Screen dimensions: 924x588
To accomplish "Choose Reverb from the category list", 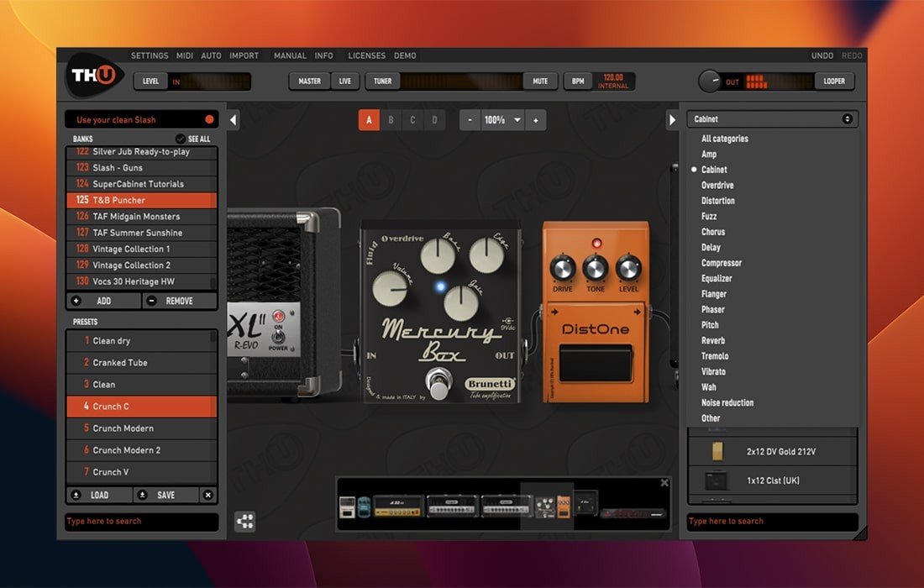I will pyautogui.click(x=713, y=340).
